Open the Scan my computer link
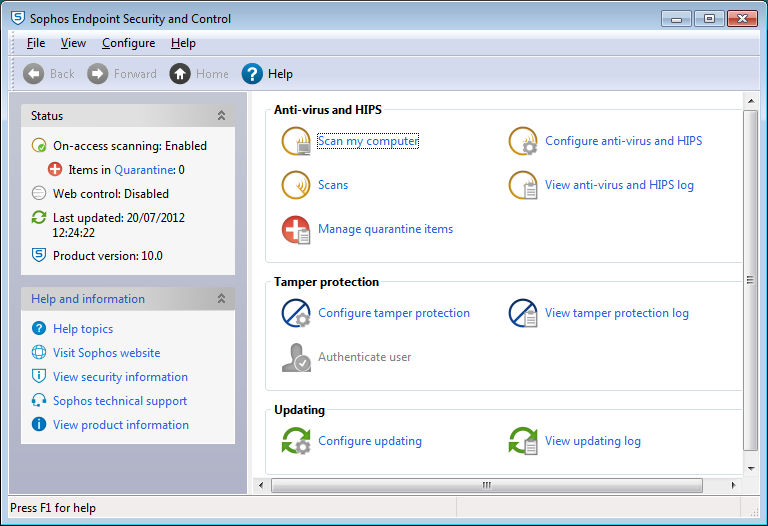The image size is (768, 526). (x=368, y=141)
